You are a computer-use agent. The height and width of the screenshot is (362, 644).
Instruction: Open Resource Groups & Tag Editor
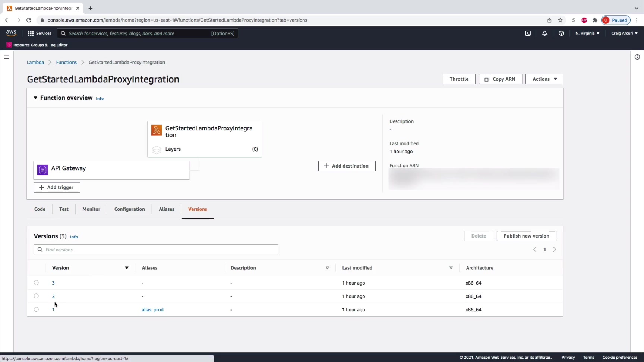[37, 45]
